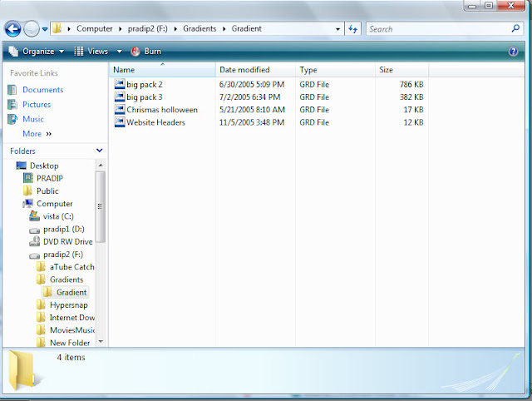
Task: Open the Pictures favorite link
Action: (37, 104)
